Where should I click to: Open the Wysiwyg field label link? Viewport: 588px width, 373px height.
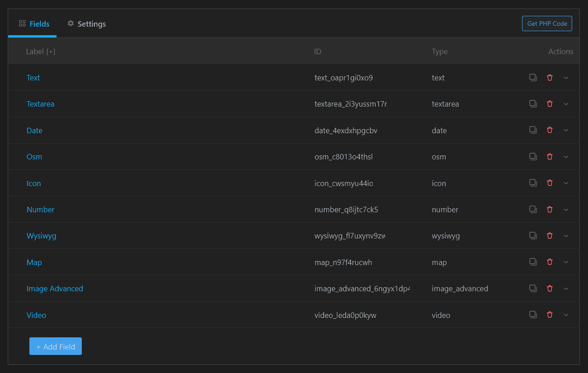41,236
